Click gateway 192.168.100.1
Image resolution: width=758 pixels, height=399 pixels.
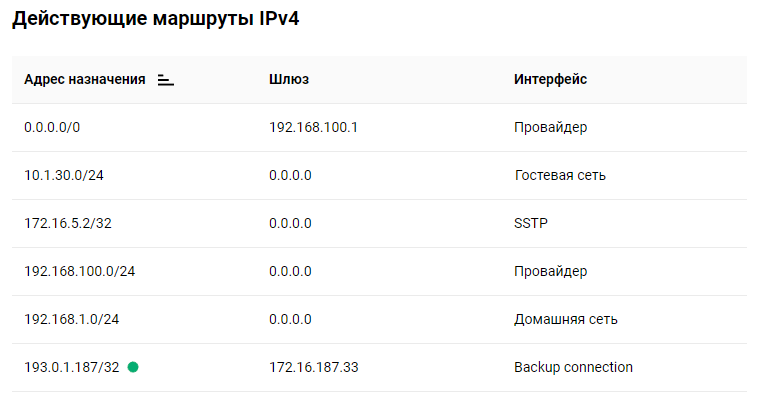click(x=313, y=127)
